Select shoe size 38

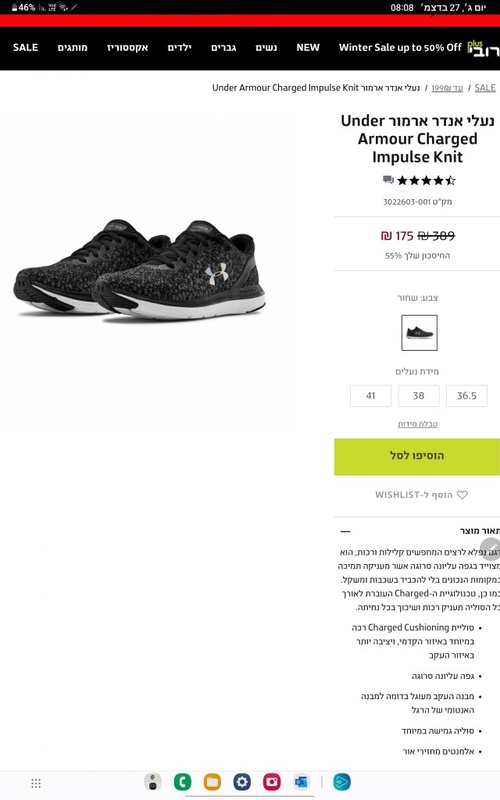[x=418, y=395]
